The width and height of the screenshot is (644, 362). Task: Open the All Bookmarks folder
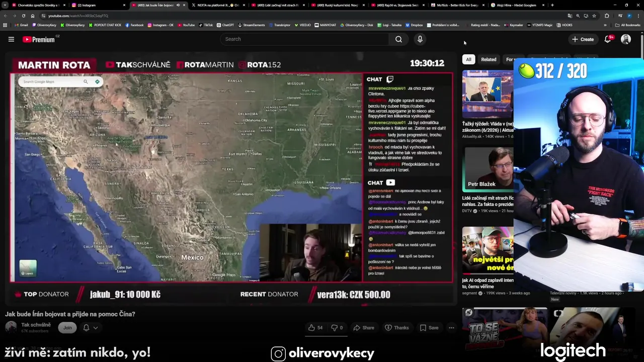pyautogui.click(x=628, y=25)
